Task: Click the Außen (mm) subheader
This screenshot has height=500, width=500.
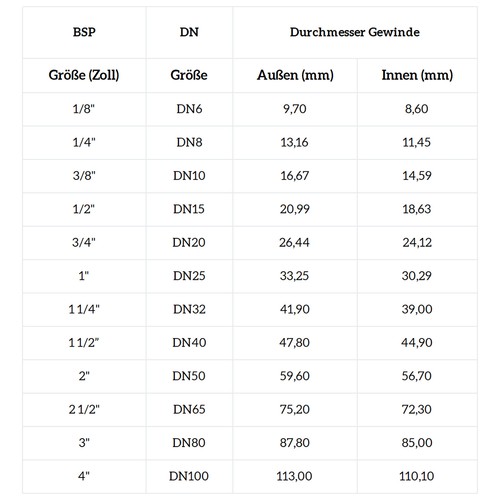Action: click(x=295, y=75)
